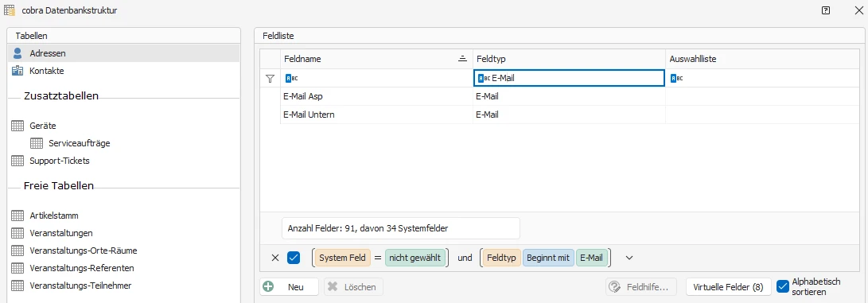Sort by the Feldname column header

coord(376,59)
